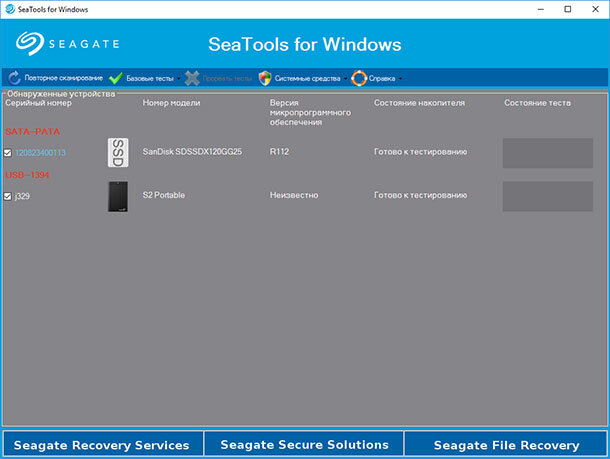This screenshot has width=610, height=459.
Task: Open the Базовые тесты menu label
Action: pyautogui.click(x=150, y=79)
